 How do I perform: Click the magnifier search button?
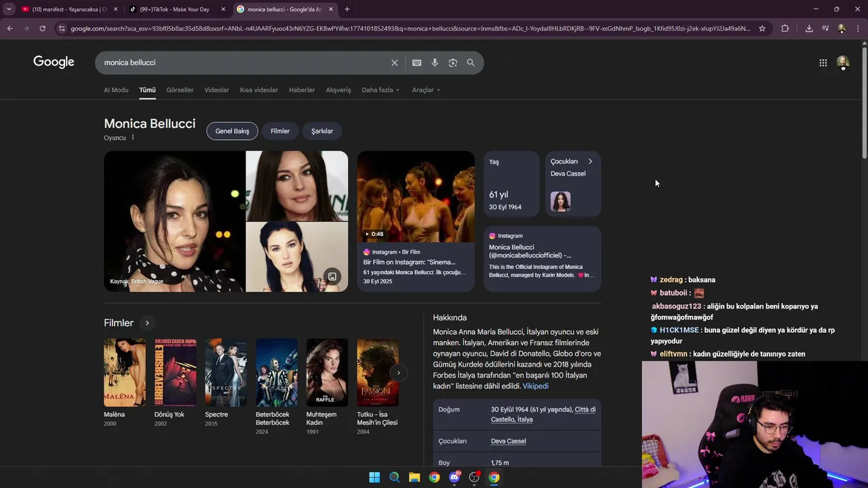pos(471,62)
